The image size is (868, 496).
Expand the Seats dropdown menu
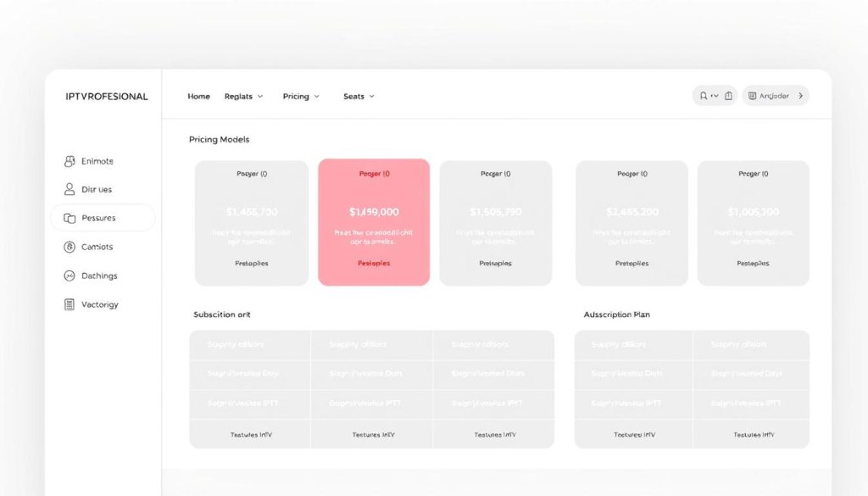click(x=359, y=97)
